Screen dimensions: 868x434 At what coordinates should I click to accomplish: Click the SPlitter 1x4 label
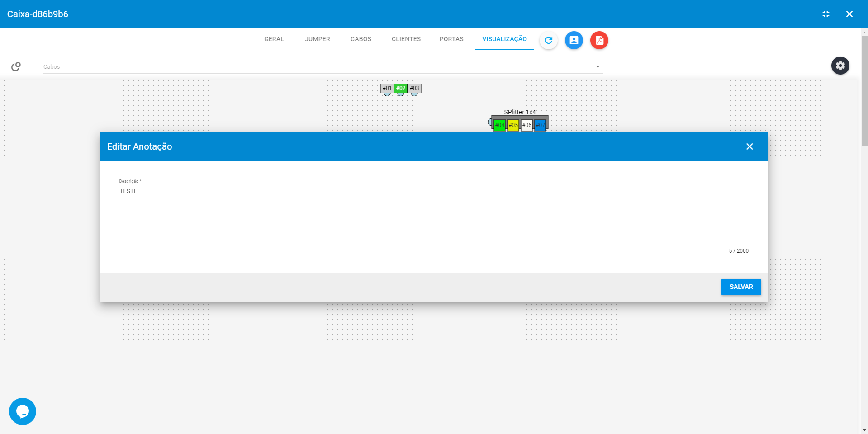pyautogui.click(x=520, y=112)
